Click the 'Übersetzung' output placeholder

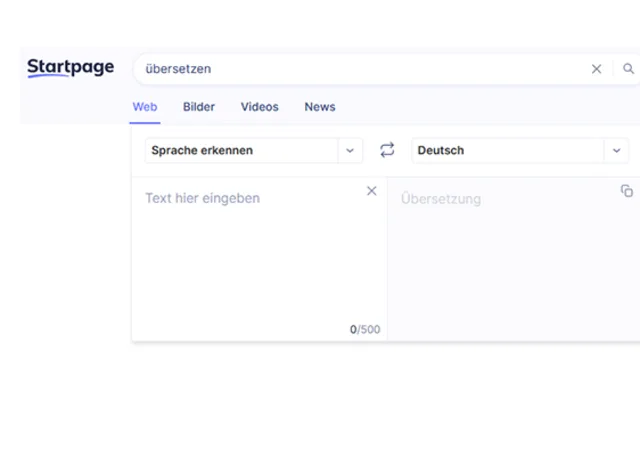pos(441,199)
